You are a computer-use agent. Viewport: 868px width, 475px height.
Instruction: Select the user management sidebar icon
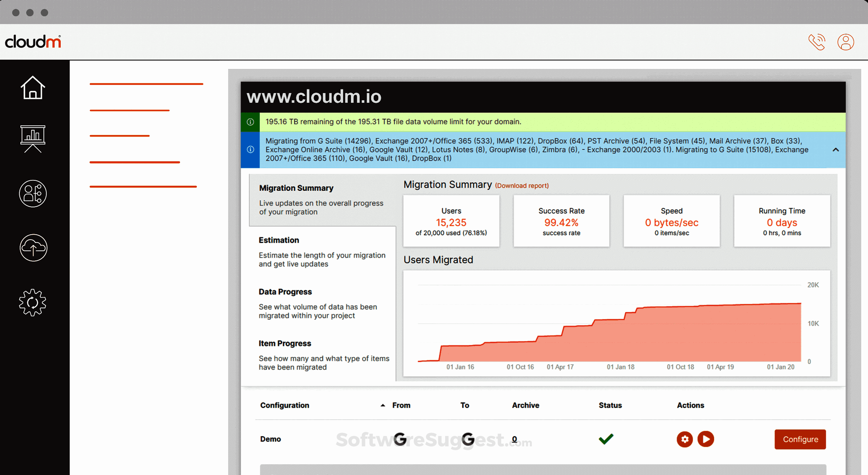[33, 193]
